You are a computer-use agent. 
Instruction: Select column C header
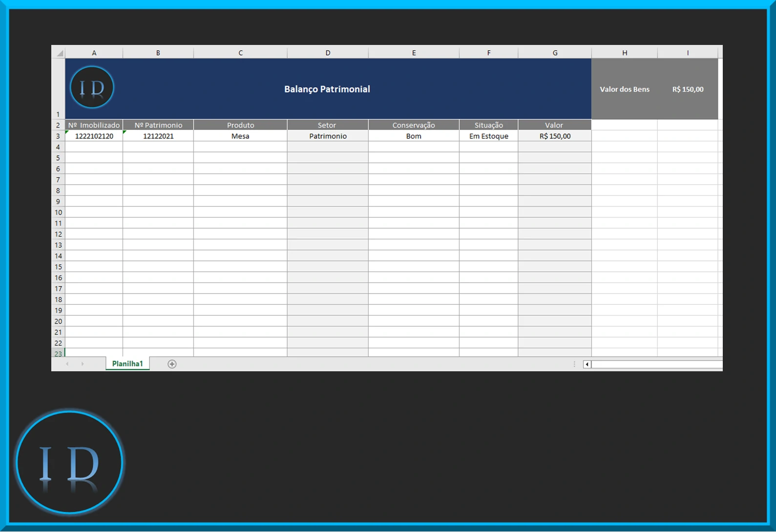click(x=240, y=52)
